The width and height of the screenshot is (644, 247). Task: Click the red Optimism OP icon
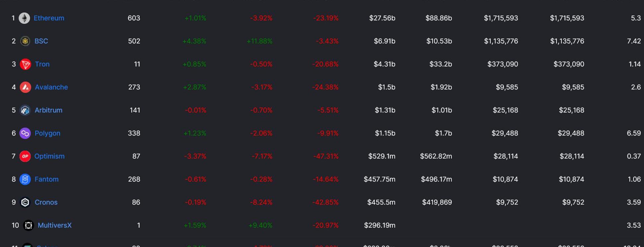25,156
